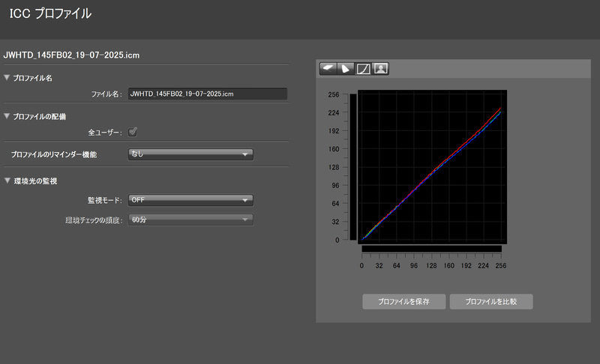Click the 128 value on the horizontal axis
Screen dimensions: 600x364
click(x=431, y=266)
